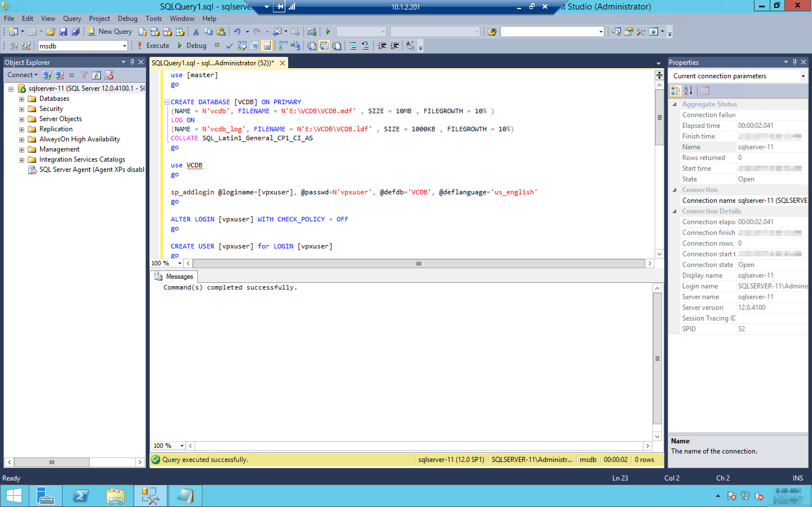Open Windows PowerShell from the taskbar

(x=81, y=496)
